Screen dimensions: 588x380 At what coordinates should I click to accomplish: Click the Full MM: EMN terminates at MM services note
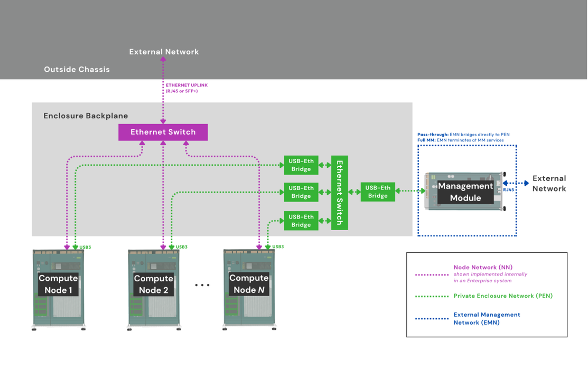click(461, 140)
